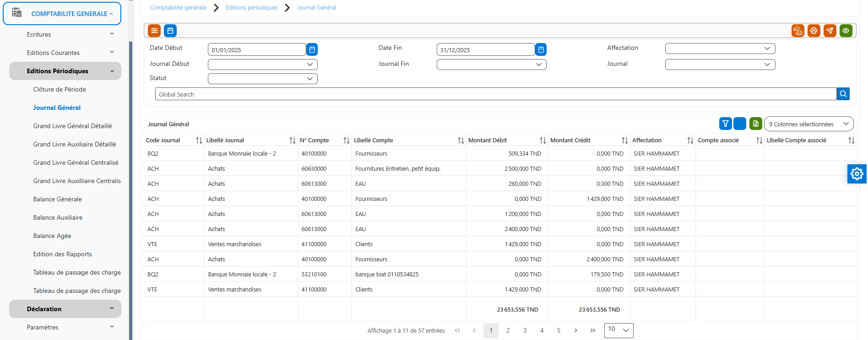The image size is (868, 340).
Task: Sort by Montant Crédit column arrows
Action: coord(625,140)
